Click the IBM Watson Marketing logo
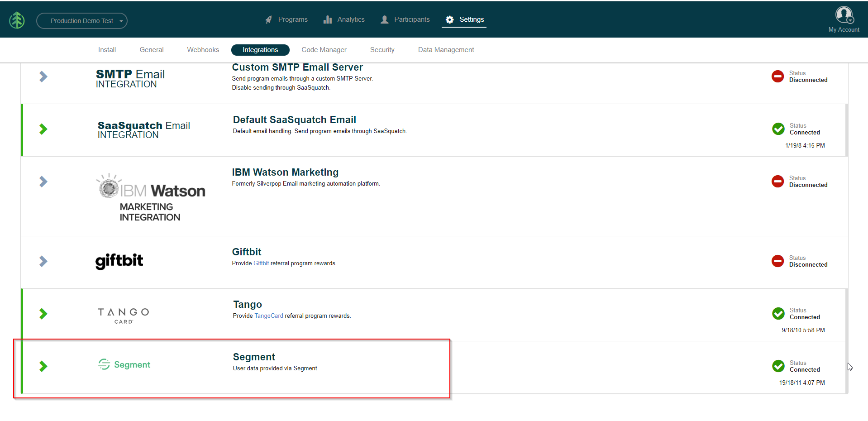868x421 pixels. pos(151,197)
